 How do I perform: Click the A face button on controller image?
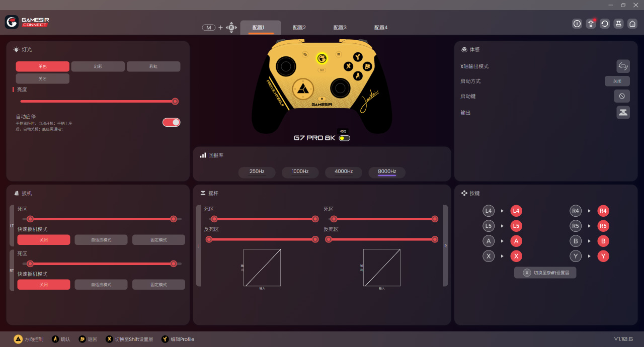[358, 75]
